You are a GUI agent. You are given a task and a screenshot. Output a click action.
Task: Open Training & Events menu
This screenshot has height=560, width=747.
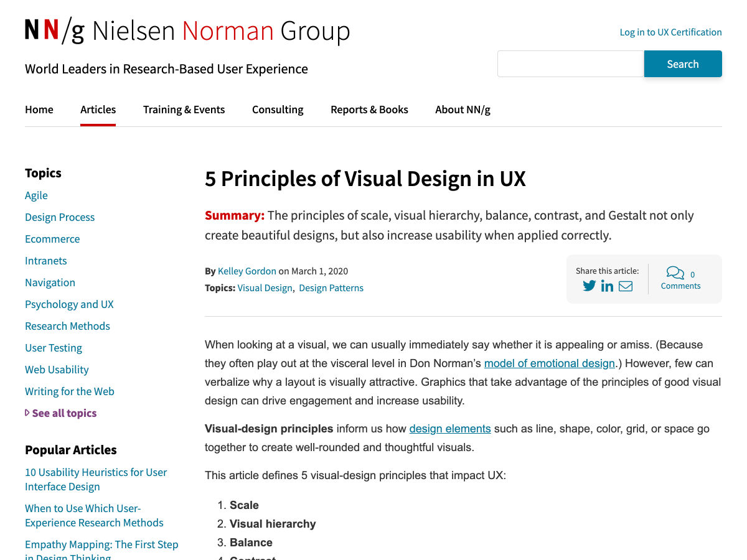(184, 110)
